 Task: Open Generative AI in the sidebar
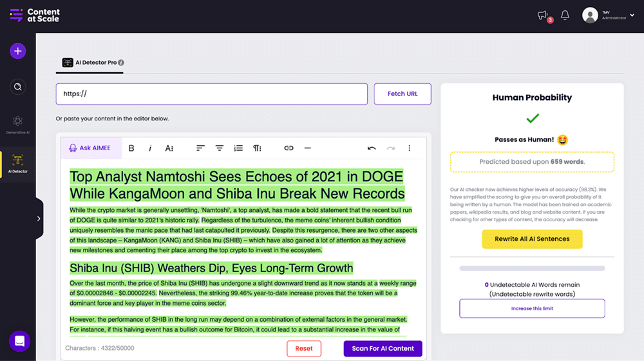[x=18, y=124]
